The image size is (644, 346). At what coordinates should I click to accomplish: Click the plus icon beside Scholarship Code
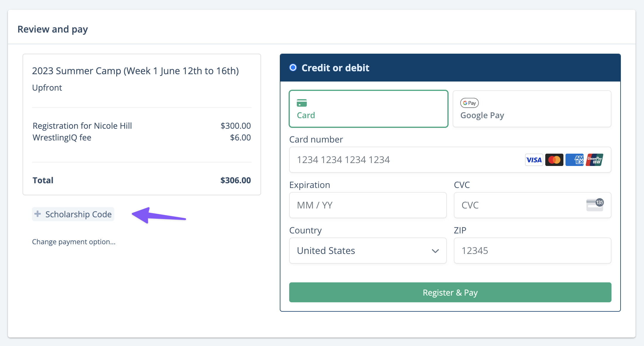pos(38,214)
